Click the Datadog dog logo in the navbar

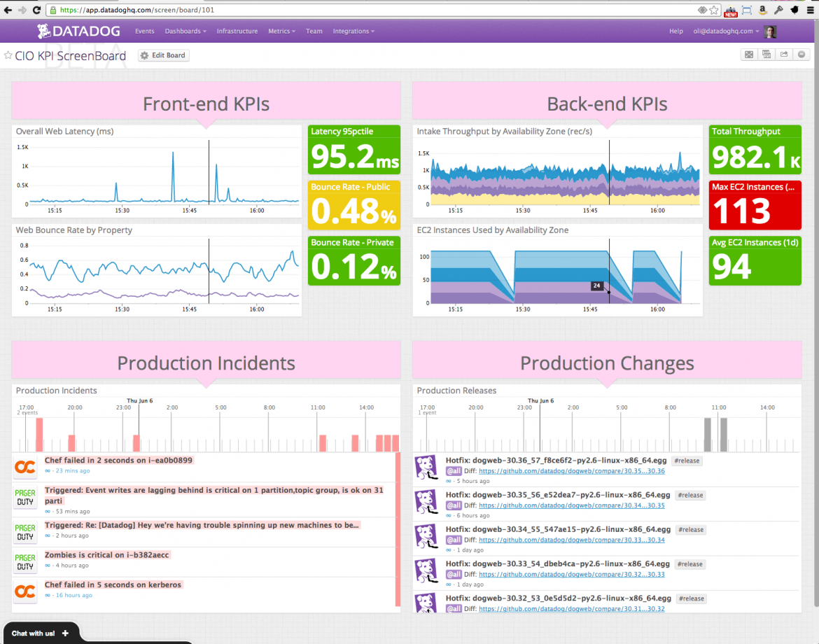tap(43, 31)
